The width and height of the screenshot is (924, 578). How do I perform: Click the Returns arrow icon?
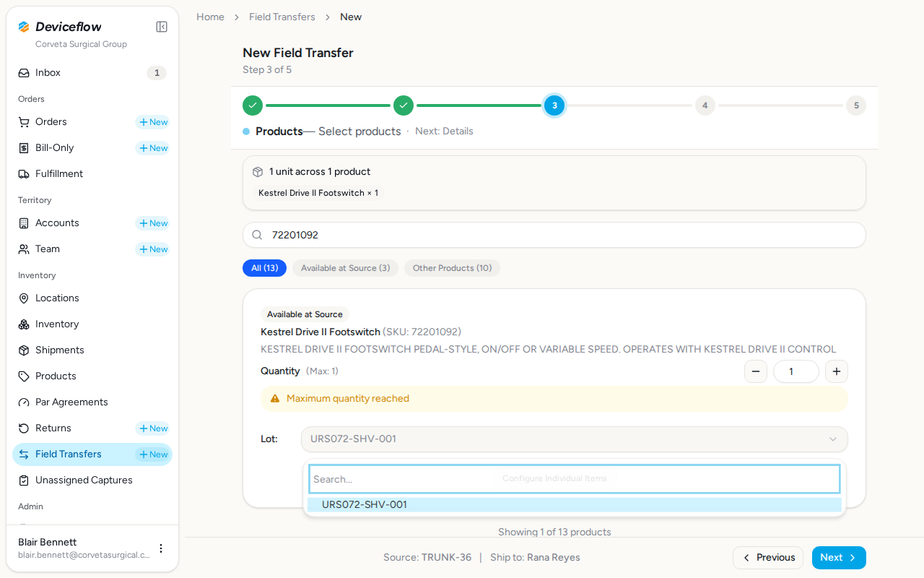click(24, 428)
